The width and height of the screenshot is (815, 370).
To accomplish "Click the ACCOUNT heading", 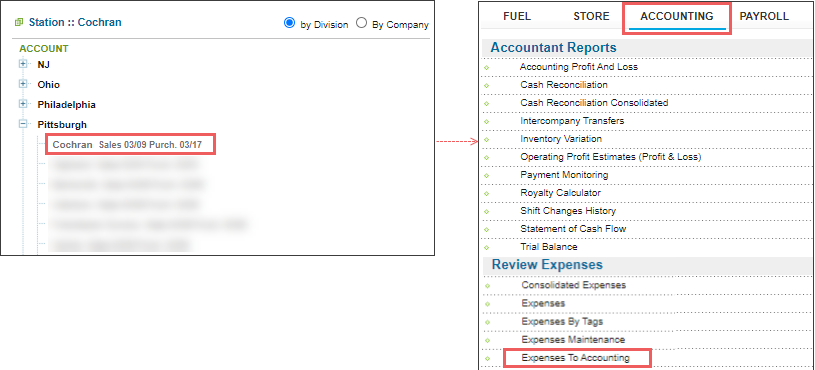I will tap(44, 49).
